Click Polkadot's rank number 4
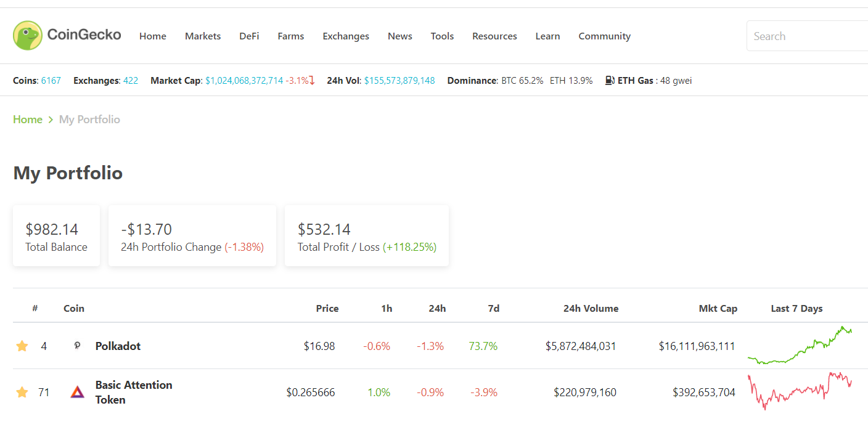This screenshot has height=427, width=868. point(44,346)
